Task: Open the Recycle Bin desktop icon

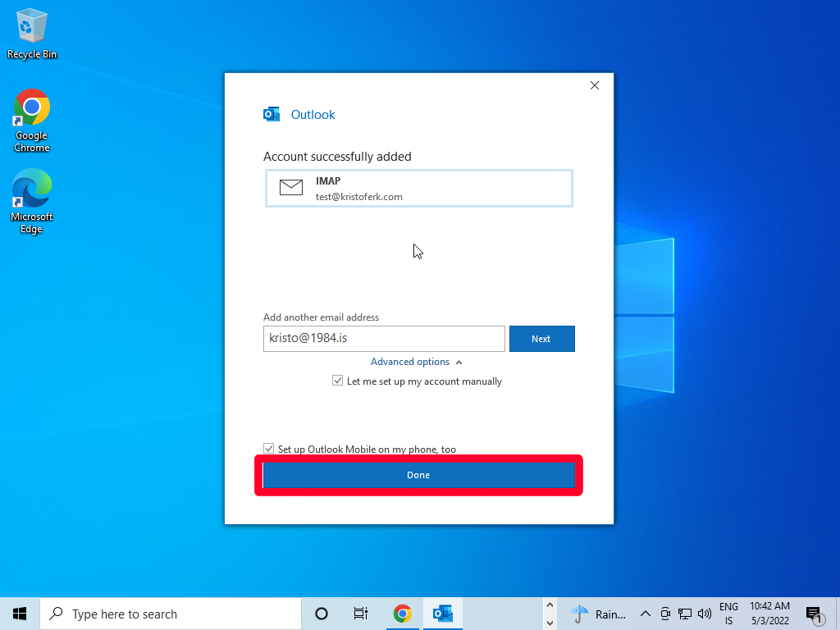Action: pyautogui.click(x=32, y=34)
